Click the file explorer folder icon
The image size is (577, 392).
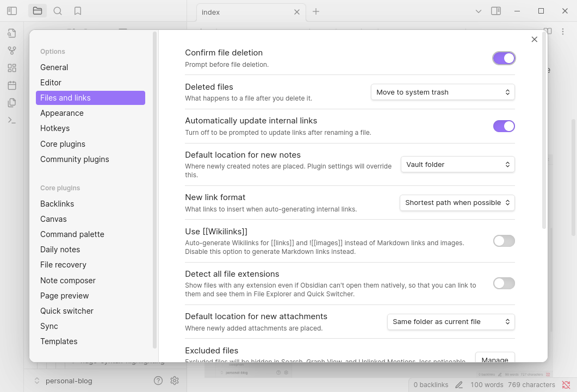click(38, 11)
